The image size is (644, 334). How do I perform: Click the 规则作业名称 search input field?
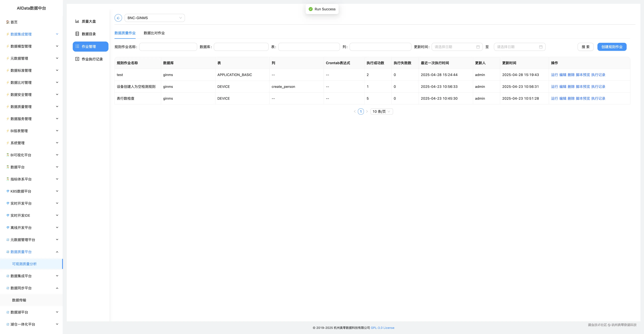coord(168,47)
